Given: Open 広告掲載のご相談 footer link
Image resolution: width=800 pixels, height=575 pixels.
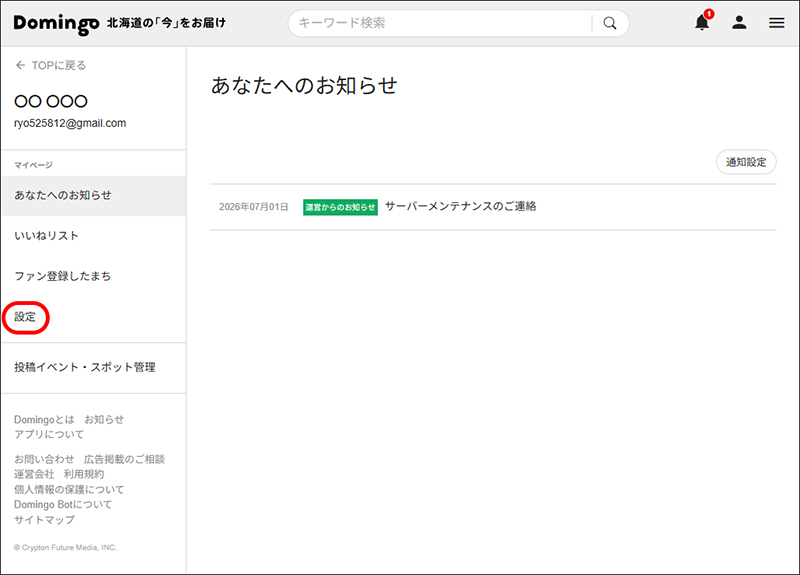Looking at the screenshot, I should [x=124, y=459].
